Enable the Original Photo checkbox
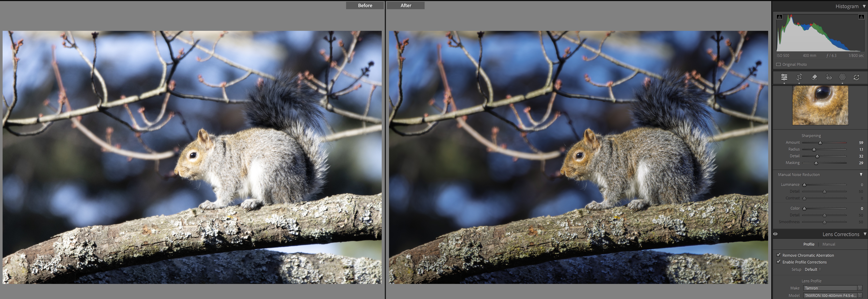Image resolution: width=868 pixels, height=299 pixels. [x=778, y=64]
